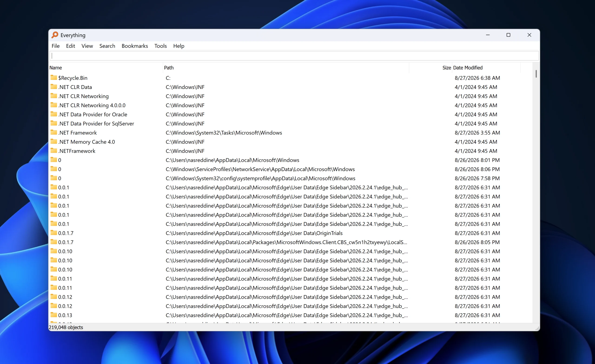Select the .NETFramework entry name

click(x=77, y=151)
